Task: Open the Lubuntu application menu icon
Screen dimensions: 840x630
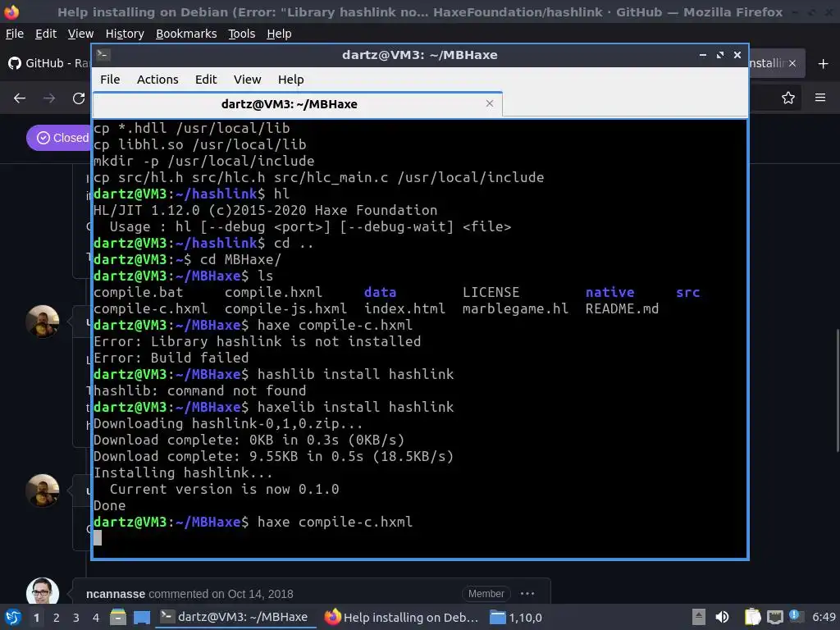Action: (13, 617)
